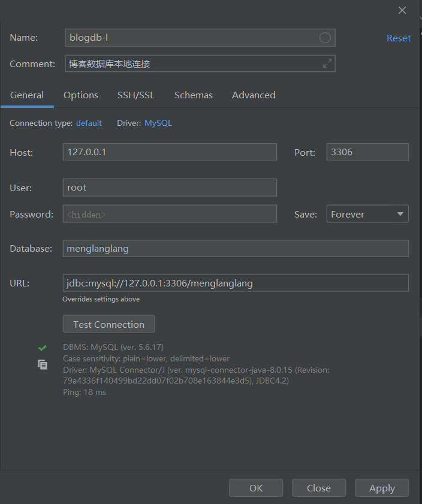Click Reset link
This screenshot has width=422, height=504.
[399, 38]
